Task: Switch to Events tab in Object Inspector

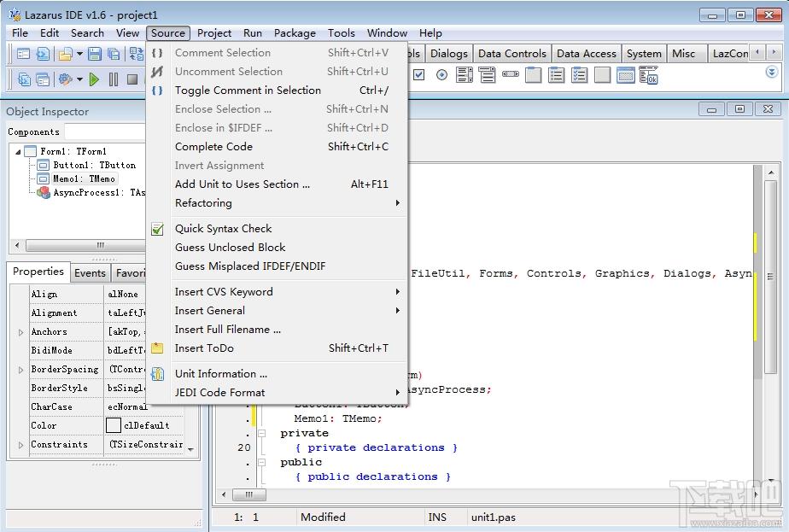Action: [x=90, y=272]
